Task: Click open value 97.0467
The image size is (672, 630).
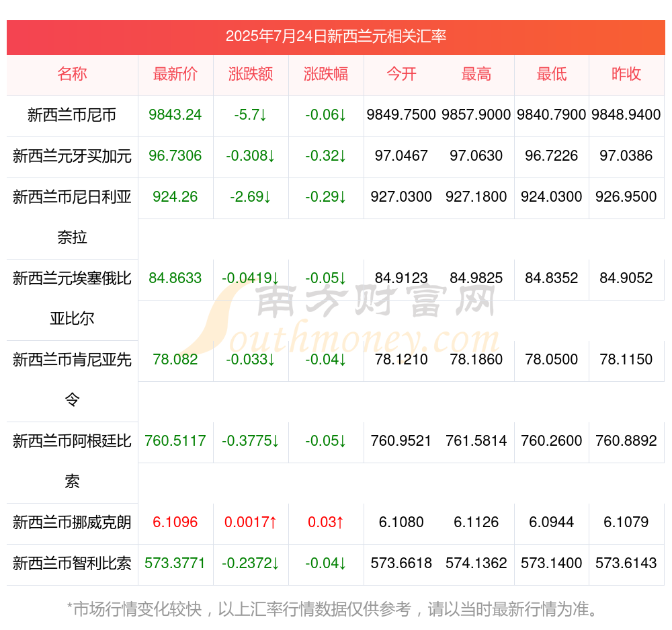Action: [x=401, y=156]
